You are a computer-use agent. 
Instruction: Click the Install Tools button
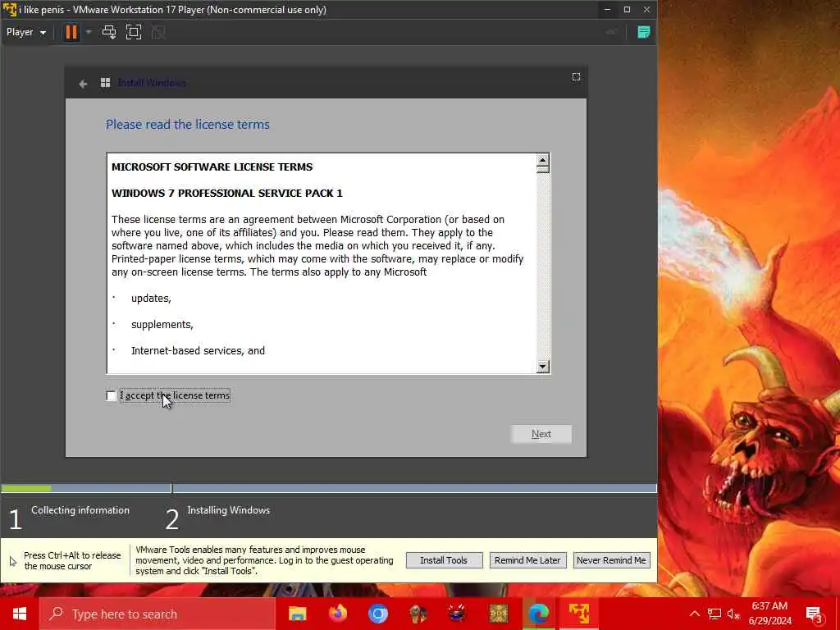pyautogui.click(x=444, y=560)
